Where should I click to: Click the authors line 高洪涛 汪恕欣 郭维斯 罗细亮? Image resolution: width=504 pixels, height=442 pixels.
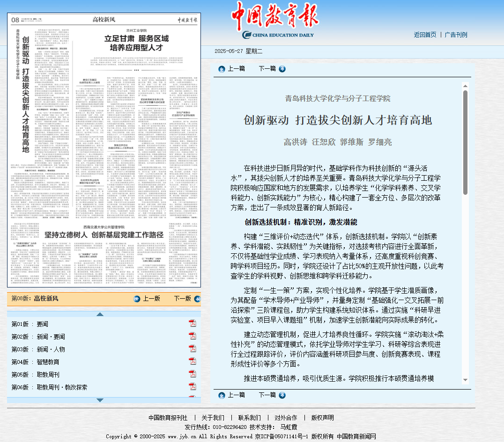(x=338, y=142)
